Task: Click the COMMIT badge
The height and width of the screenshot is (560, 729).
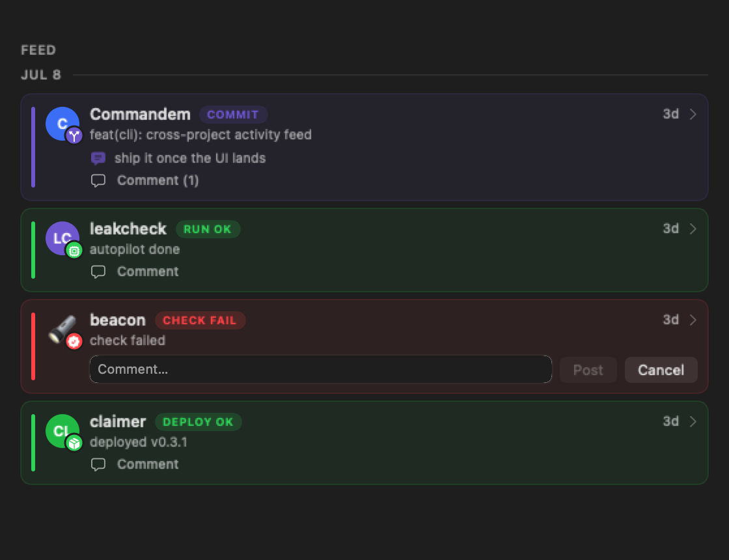Action: pyautogui.click(x=233, y=115)
